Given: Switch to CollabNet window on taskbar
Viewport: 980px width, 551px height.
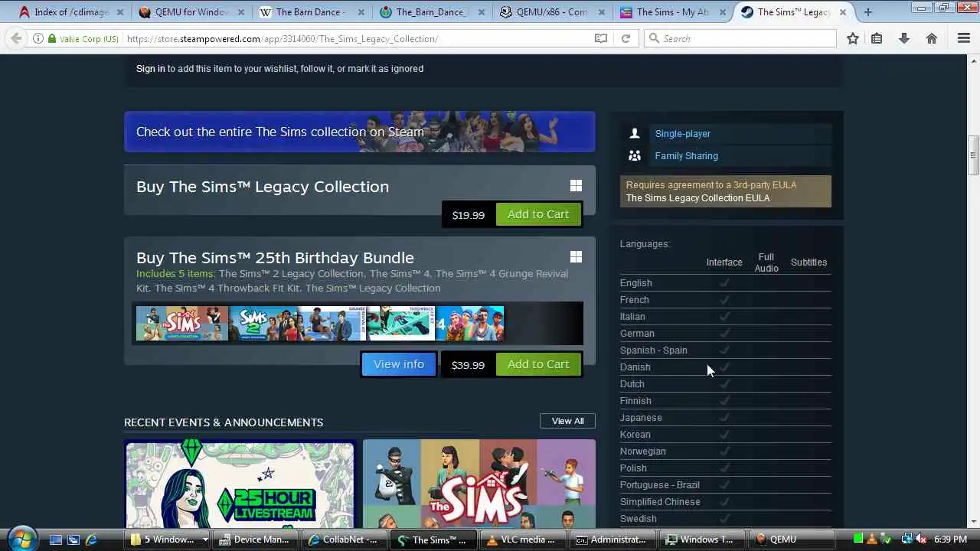Looking at the screenshot, I should coord(342,540).
